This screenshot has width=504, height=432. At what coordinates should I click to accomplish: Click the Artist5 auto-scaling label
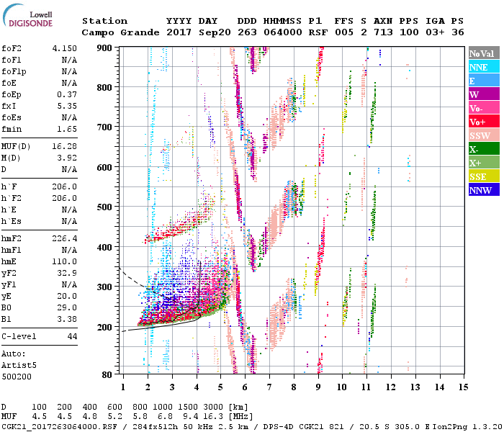coord(17,365)
